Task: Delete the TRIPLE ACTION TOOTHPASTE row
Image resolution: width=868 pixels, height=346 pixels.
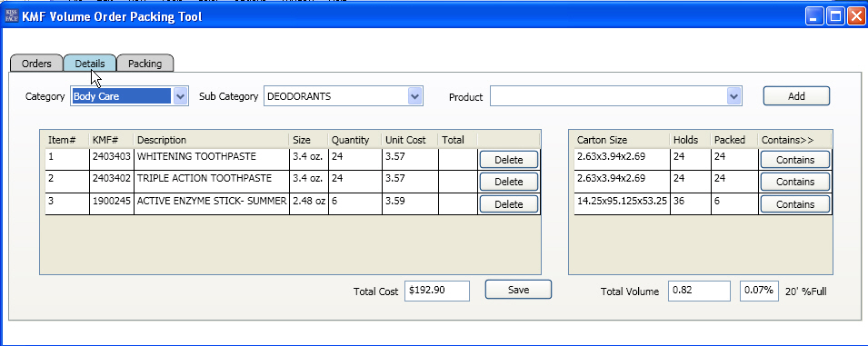Action: pyautogui.click(x=509, y=182)
